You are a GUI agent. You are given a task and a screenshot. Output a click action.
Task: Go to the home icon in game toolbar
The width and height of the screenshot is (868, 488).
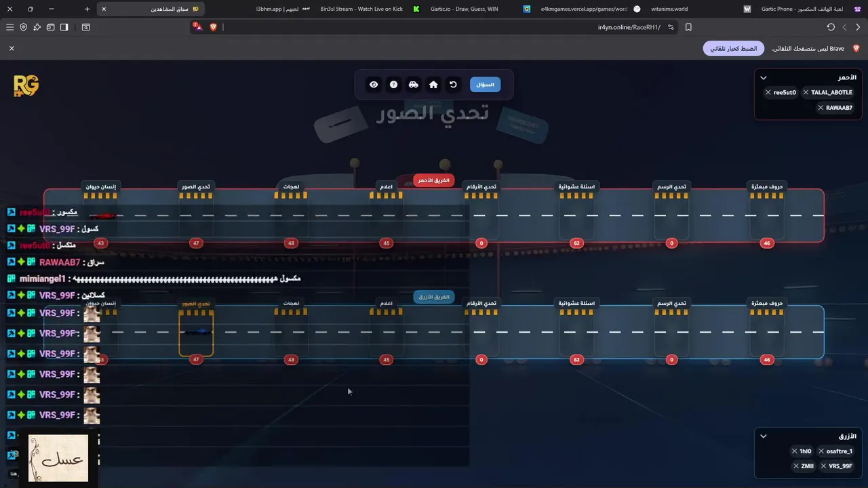(433, 85)
